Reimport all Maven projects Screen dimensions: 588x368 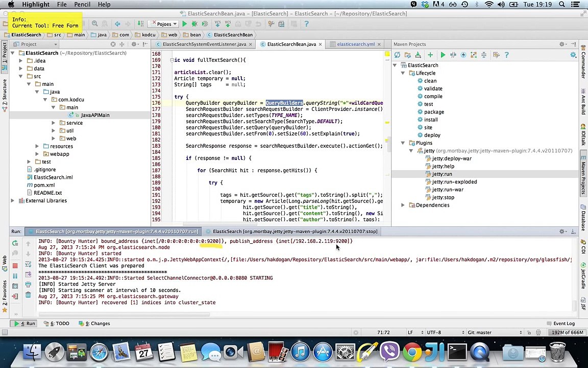pyautogui.click(x=397, y=55)
